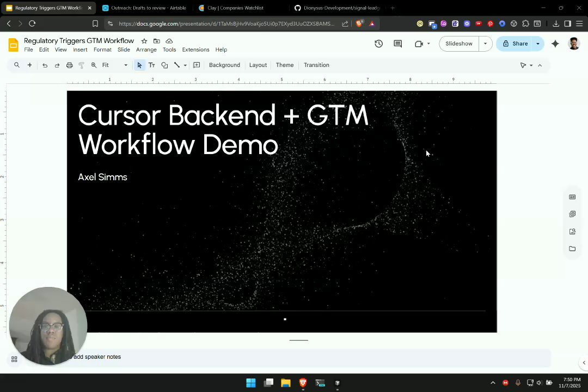This screenshot has height=392, width=588.
Task: Open the Google Slides home icon
Action: [13, 45]
